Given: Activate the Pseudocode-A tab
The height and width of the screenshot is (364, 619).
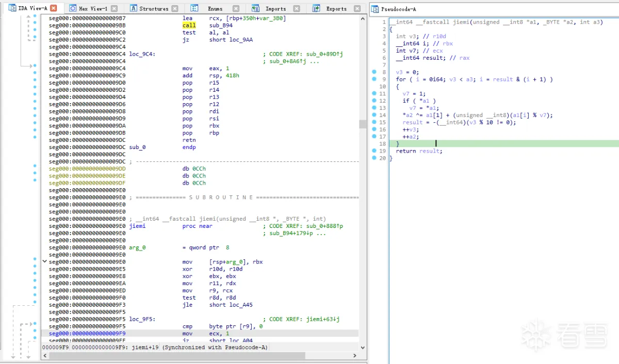Looking at the screenshot, I should coord(398,9).
